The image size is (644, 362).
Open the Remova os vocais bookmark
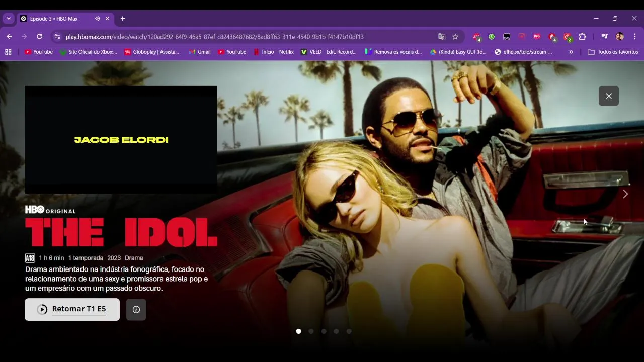coord(393,52)
